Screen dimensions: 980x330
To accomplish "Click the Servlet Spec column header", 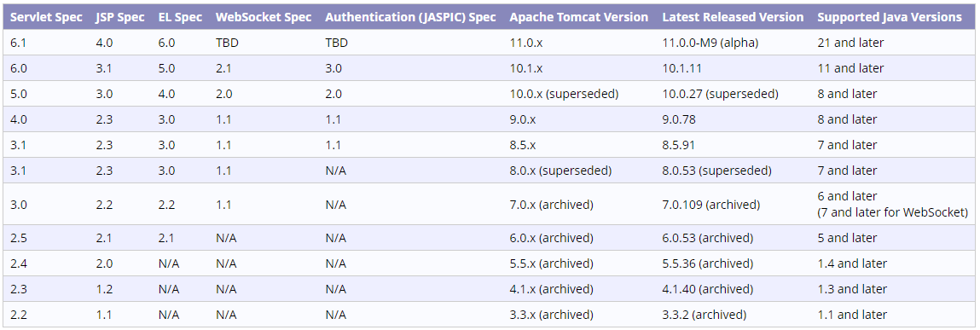I will 46,17.
